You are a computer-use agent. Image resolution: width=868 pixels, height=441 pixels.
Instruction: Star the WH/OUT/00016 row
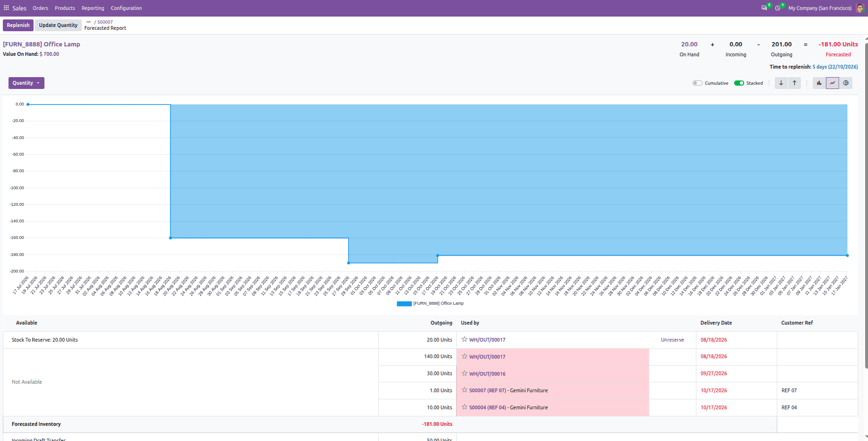[465, 373]
